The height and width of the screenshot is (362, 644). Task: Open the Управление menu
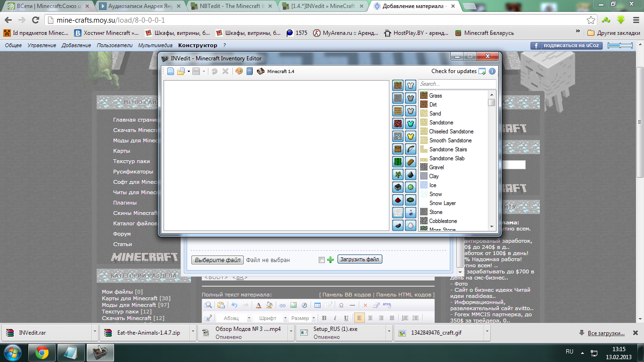tap(41, 45)
